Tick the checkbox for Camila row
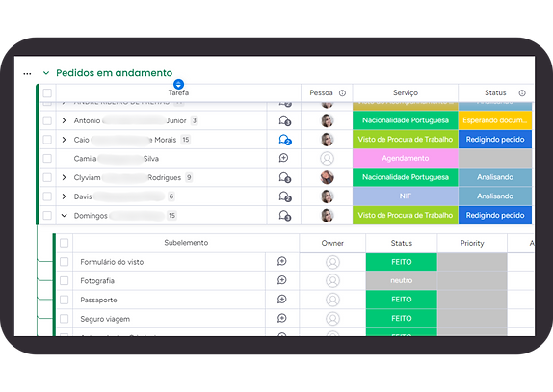Screen dimensions: 553x392 pos(47,159)
